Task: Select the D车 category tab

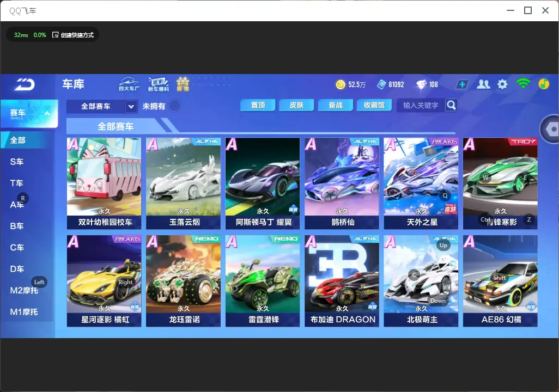Action: pyautogui.click(x=17, y=269)
